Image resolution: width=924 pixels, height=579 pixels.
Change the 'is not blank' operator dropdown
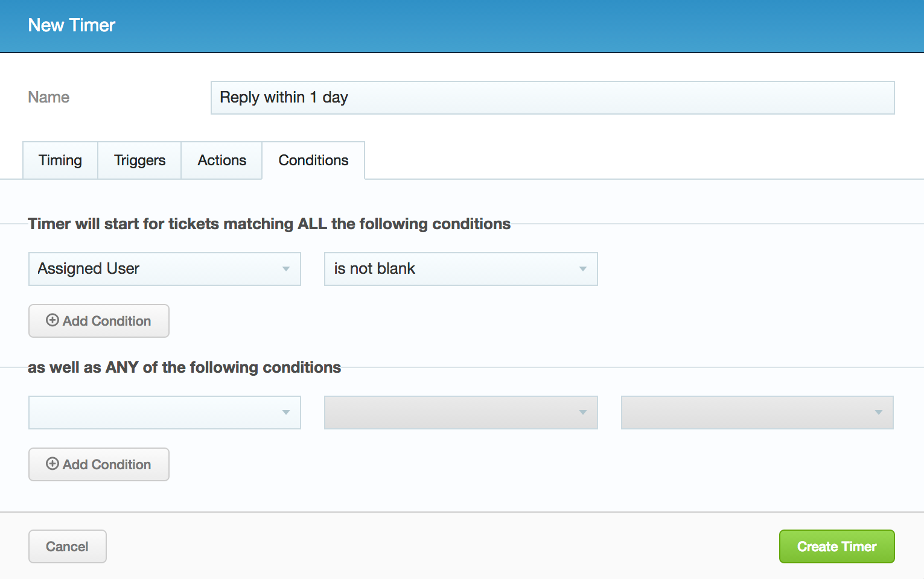tap(461, 269)
